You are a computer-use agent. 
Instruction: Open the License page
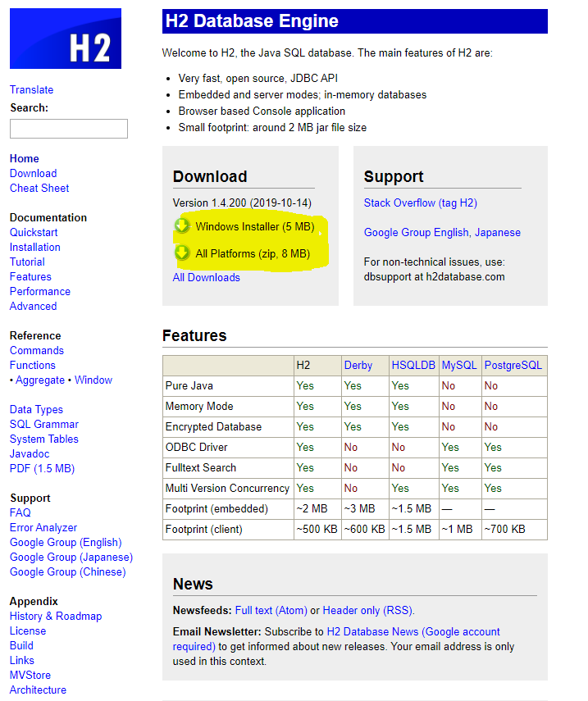28,630
